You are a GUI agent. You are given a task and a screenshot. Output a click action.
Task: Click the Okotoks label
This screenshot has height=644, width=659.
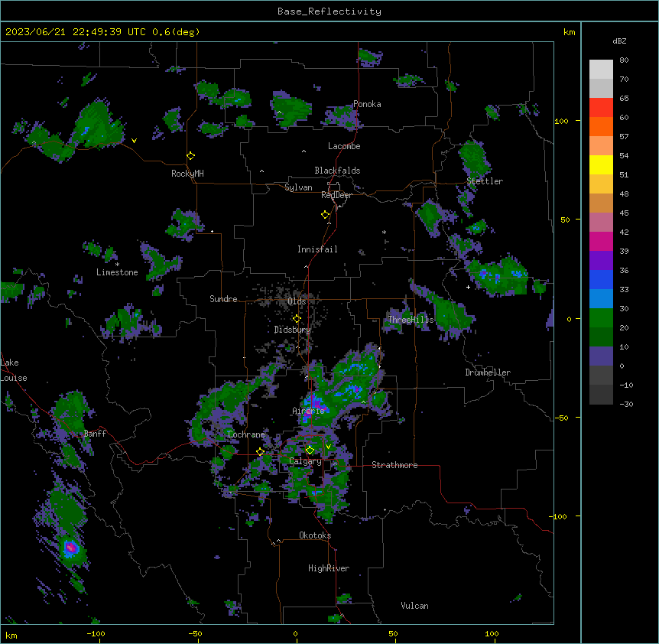pos(315,535)
